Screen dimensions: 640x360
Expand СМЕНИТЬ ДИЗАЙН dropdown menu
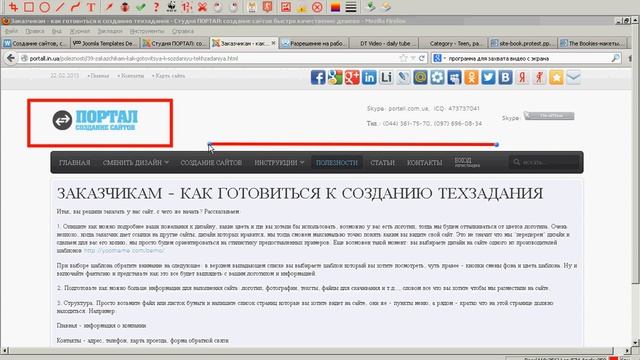[136, 162]
